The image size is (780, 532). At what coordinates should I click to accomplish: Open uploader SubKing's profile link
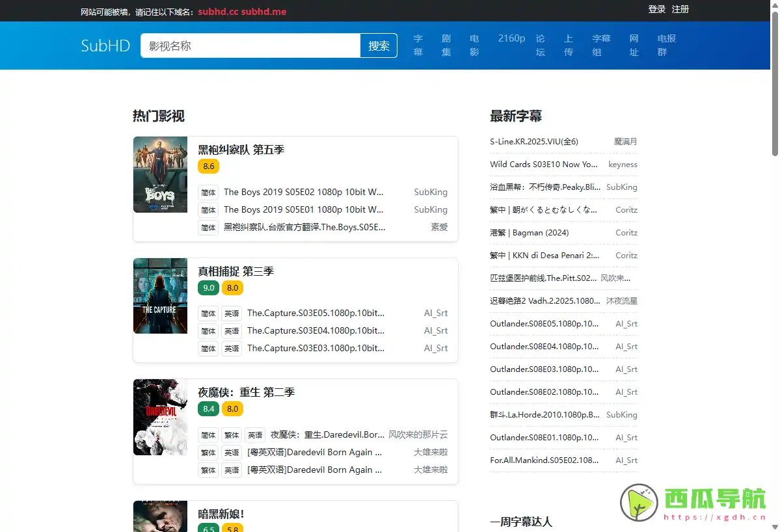[431, 192]
